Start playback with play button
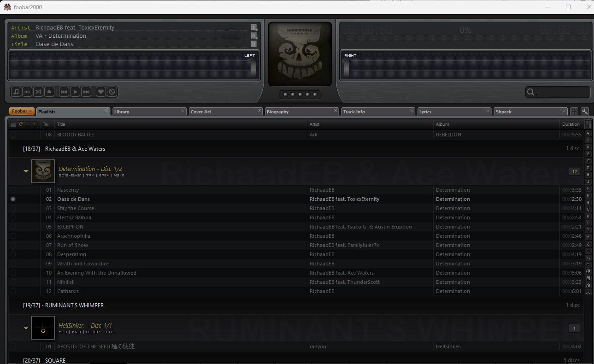 pos(75,92)
